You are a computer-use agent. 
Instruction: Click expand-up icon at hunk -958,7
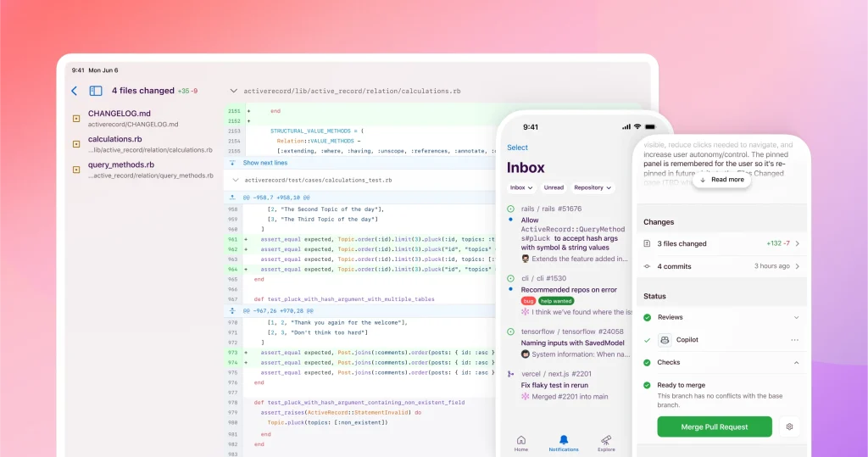click(233, 197)
